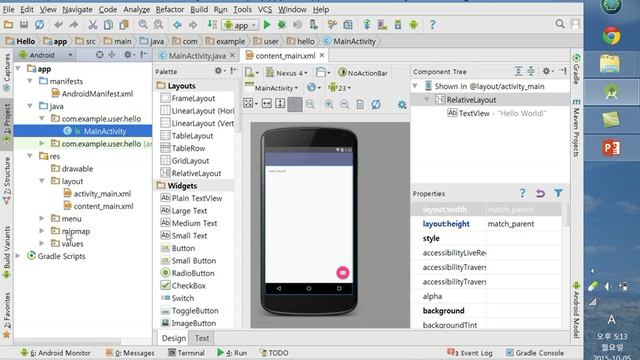Open the Messages tool window

[x=130, y=353]
